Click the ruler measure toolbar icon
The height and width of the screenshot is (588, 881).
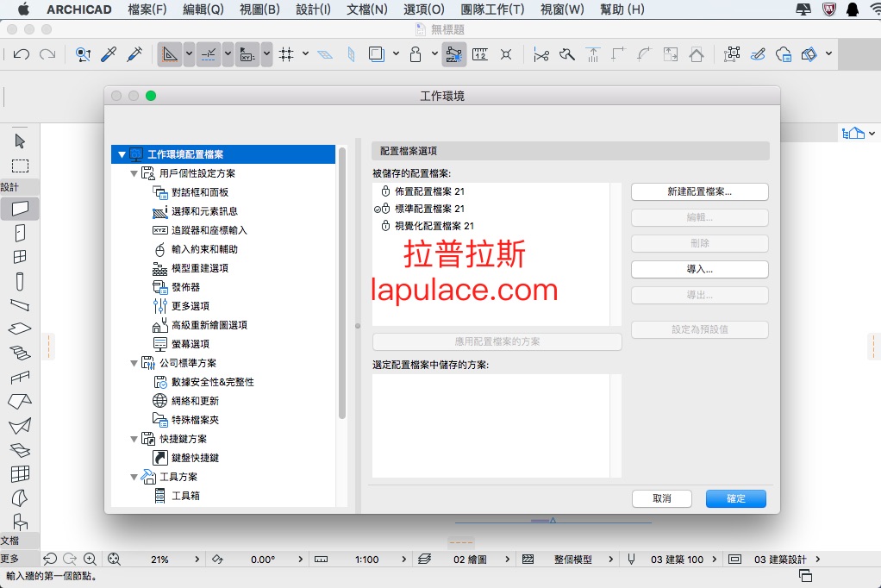480,54
